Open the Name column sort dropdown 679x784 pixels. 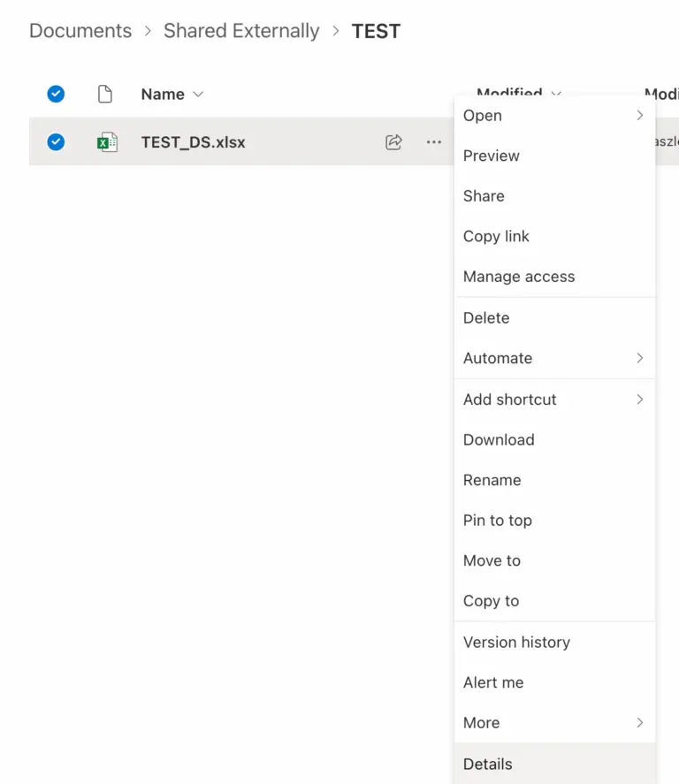[198, 94]
